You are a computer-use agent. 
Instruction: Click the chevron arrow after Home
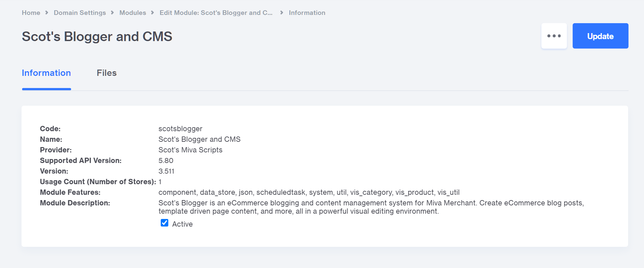(47, 13)
